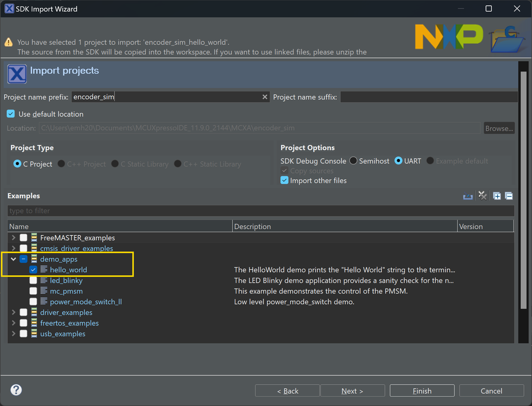
Task: Click the Version column header
Action: click(485, 226)
